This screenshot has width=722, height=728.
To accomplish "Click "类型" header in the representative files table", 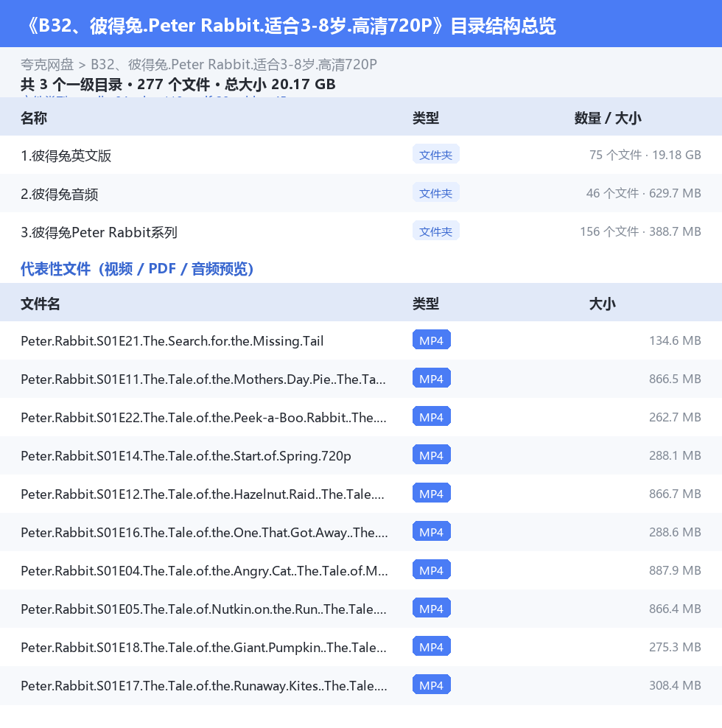I will [x=426, y=304].
